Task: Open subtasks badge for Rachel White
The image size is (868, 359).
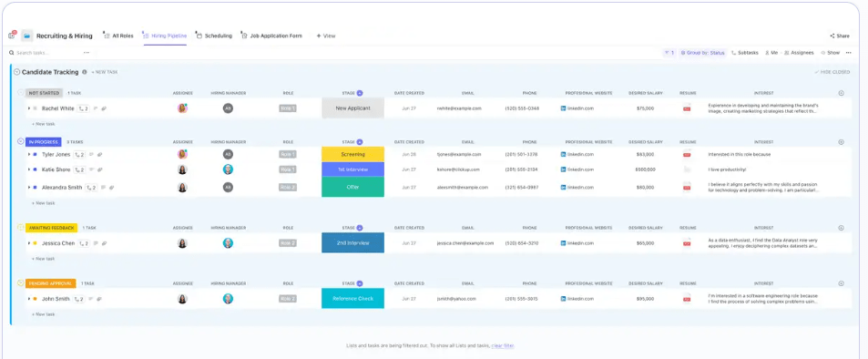Action: coord(83,108)
